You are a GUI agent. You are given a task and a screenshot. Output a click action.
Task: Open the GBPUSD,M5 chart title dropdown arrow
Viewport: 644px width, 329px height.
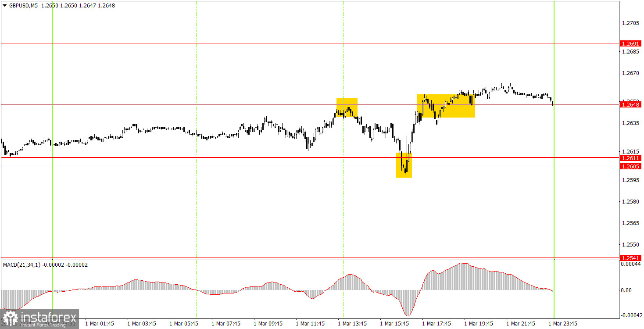(x=4, y=6)
